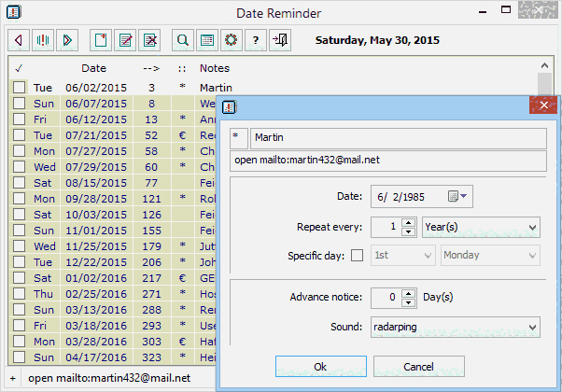Enable the Specific day checkbox
The width and height of the screenshot is (562, 392).
point(356,256)
